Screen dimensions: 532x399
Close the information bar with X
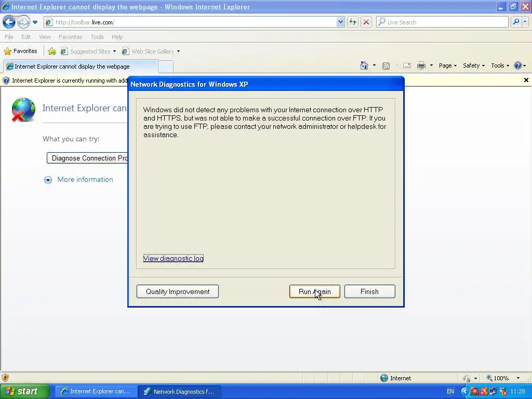(x=526, y=80)
